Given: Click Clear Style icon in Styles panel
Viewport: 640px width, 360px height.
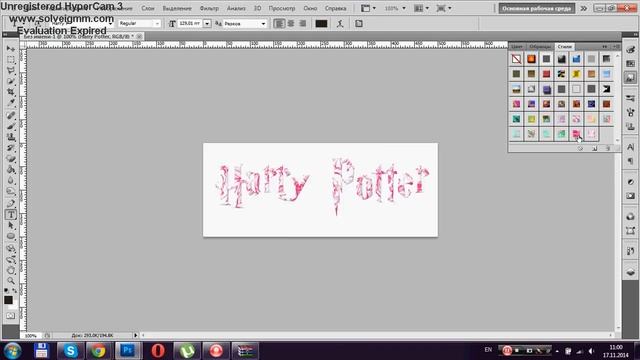Looking at the screenshot, I should 580,149.
